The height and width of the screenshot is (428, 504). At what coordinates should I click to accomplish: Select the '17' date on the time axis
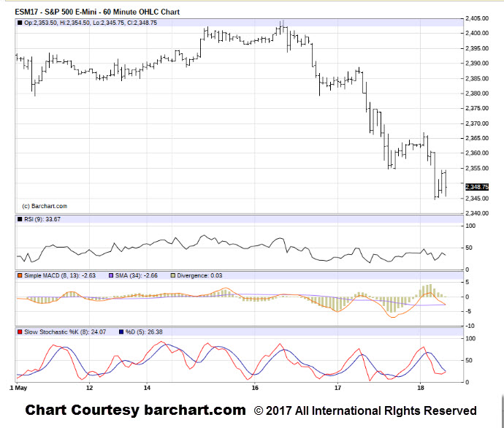(337, 389)
